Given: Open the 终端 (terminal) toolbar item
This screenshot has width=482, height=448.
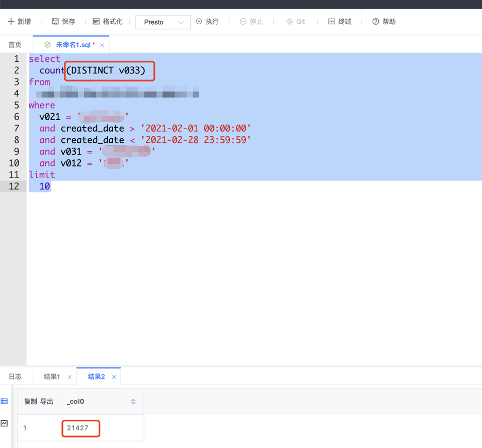Looking at the screenshot, I should (x=340, y=22).
